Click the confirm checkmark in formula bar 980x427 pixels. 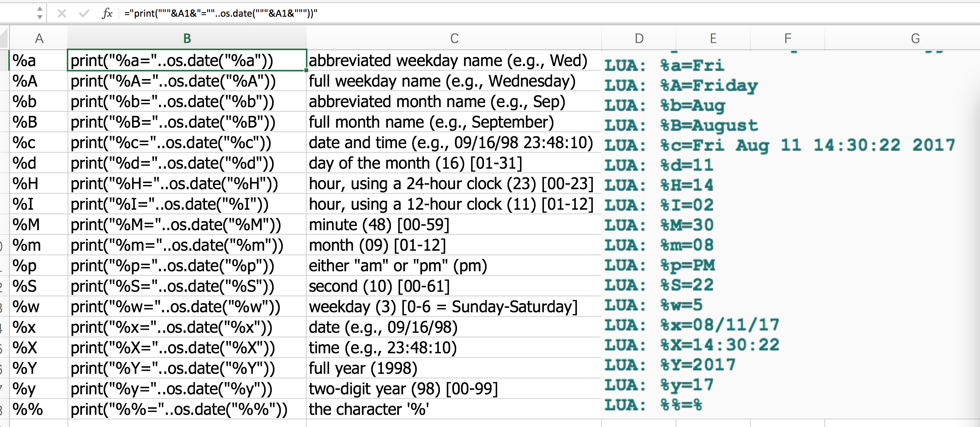[84, 14]
